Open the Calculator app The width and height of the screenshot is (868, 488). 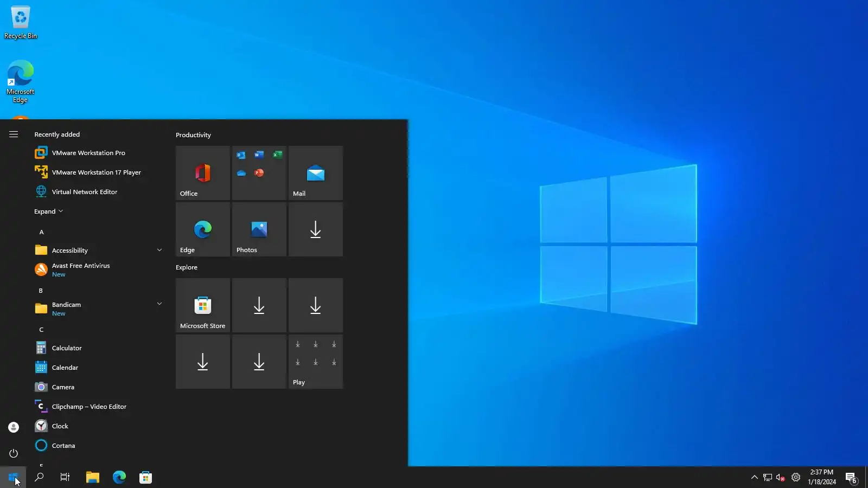pyautogui.click(x=98, y=348)
